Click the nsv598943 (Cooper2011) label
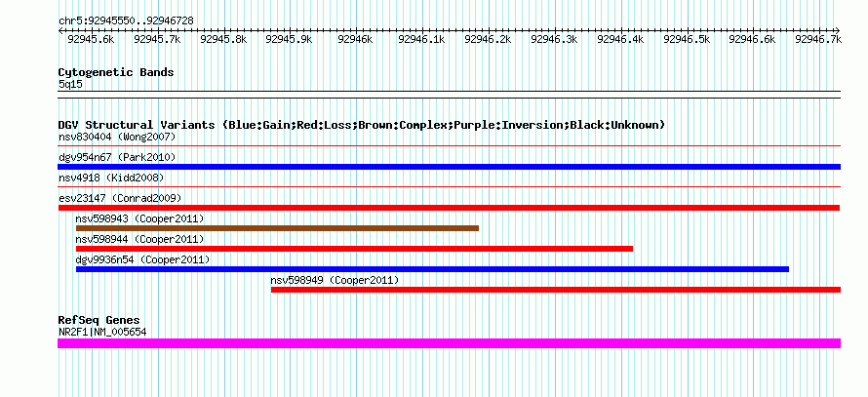The image size is (868, 397). point(139,218)
